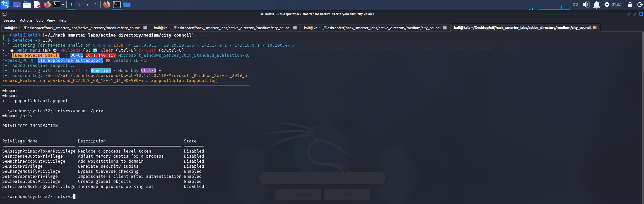This screenshot has width=644, height=204.
Task: Open the Session menu
Action: tap(10, 20)
